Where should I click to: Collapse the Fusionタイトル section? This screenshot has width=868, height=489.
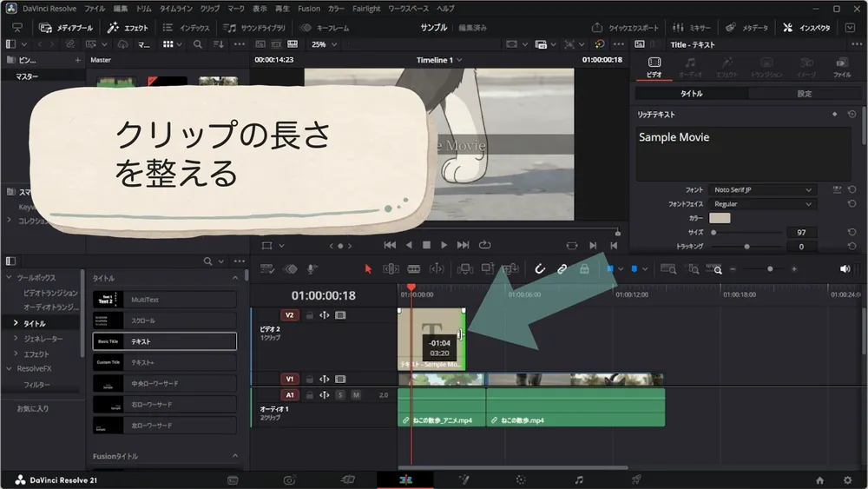coord(235,456)
